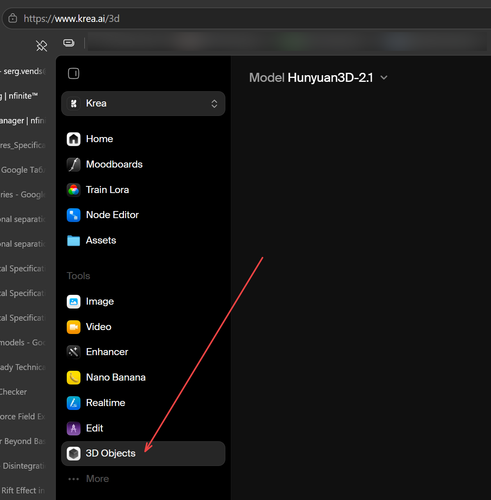Click the Enhancer wand icon
This screenshot has height=500, width=491.
click(x=74, y=352)
